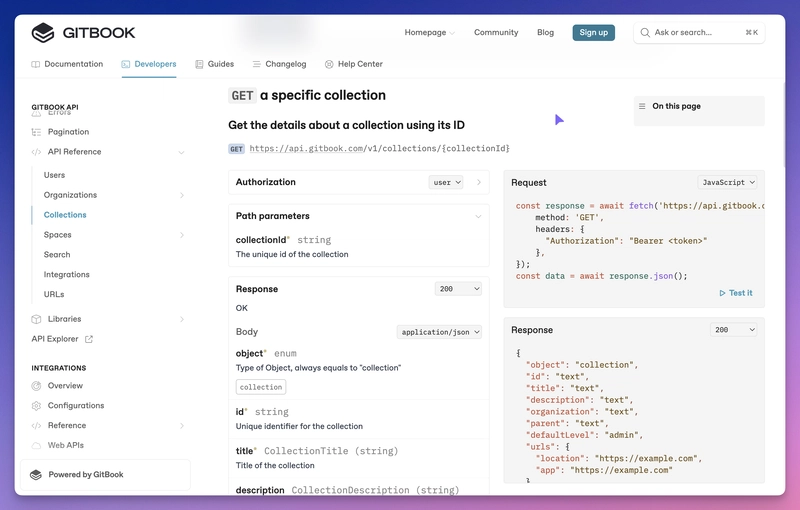
Task: Open the JavaScript language dropdown
Action: [x=727, y=183]
